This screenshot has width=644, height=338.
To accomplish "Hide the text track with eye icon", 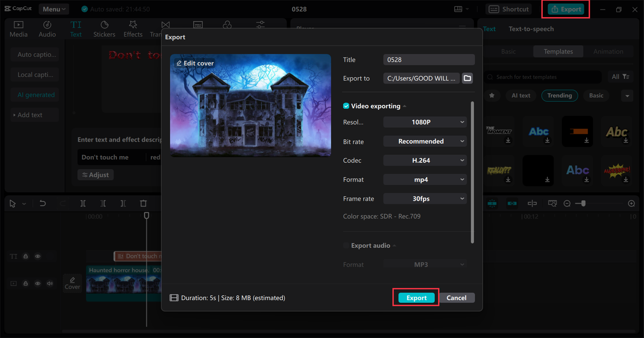I will point(38,256).
